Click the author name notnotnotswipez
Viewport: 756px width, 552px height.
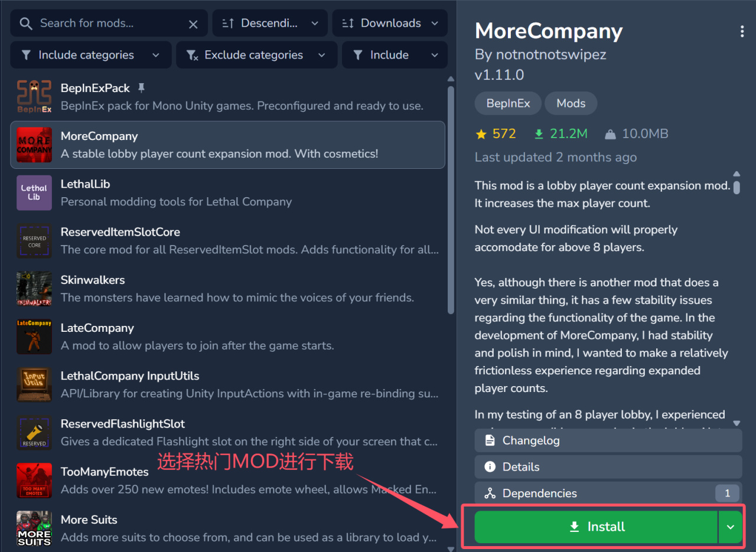tap(552, 54)
